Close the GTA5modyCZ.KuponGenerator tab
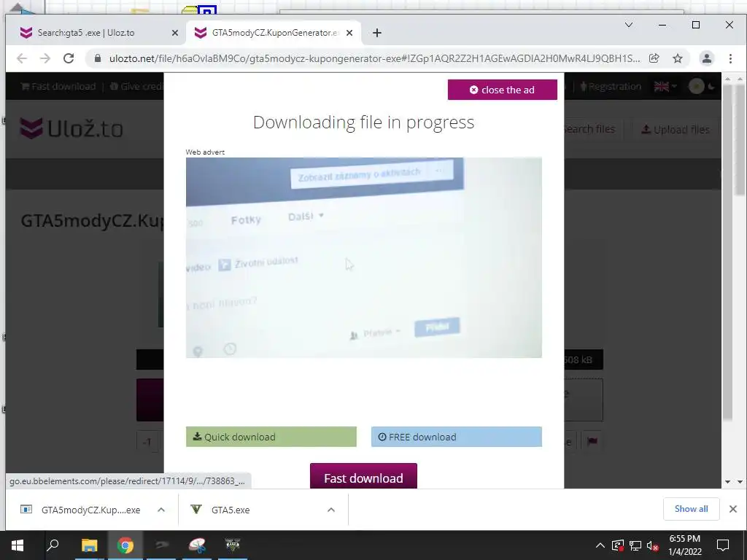 pos(349,33)
